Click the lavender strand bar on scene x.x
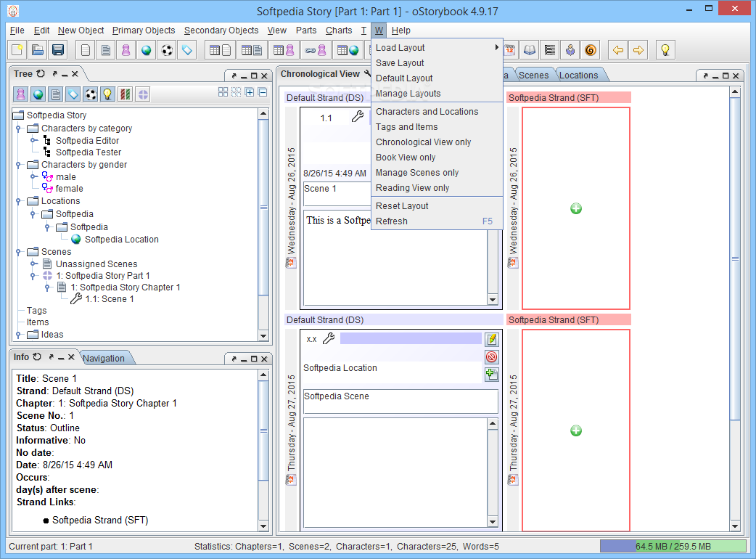756x559 pixels. click(411, 338)
